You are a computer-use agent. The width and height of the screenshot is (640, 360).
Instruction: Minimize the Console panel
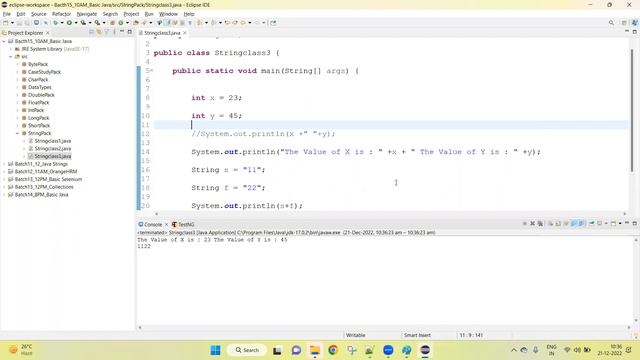[627, 223]
